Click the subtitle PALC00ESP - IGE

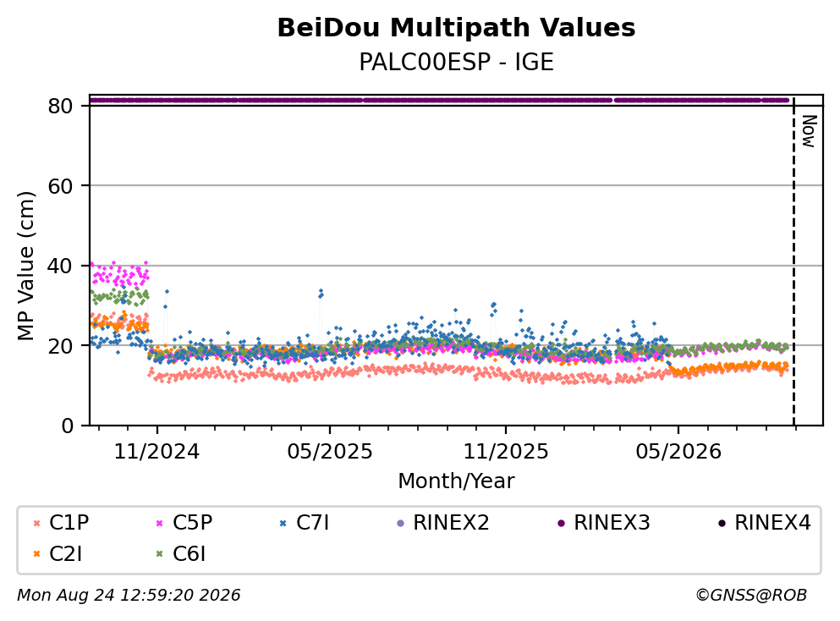(x=456, y=62)
